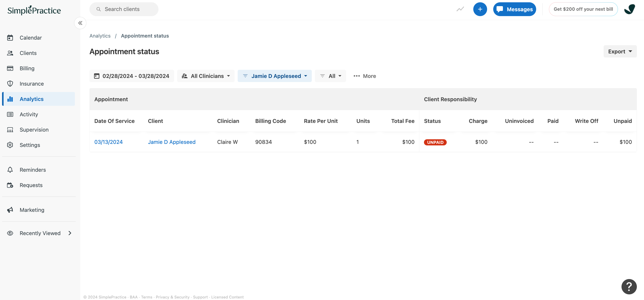Select the Supervision sidebar icon

10,130
